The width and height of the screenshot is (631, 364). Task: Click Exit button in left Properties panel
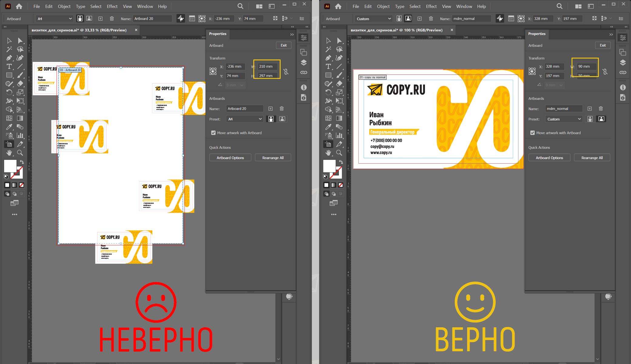[284, 45]
